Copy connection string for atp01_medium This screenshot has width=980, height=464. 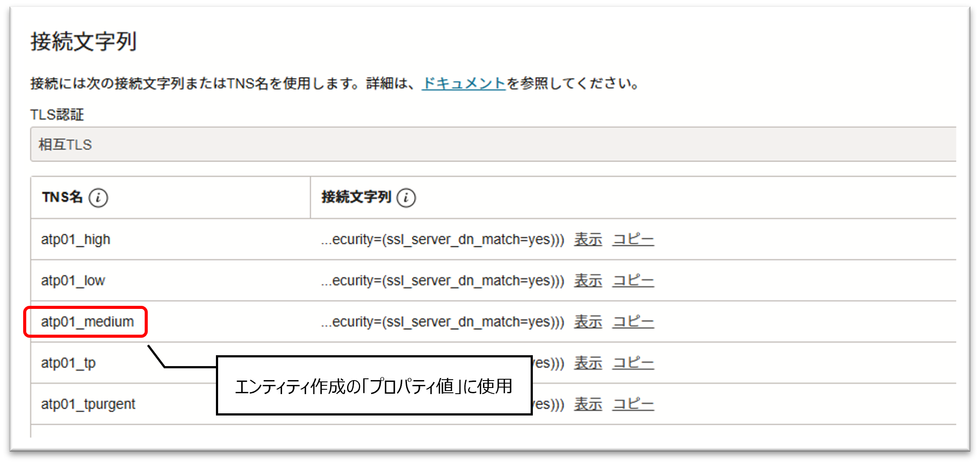(x=633, y=322)
